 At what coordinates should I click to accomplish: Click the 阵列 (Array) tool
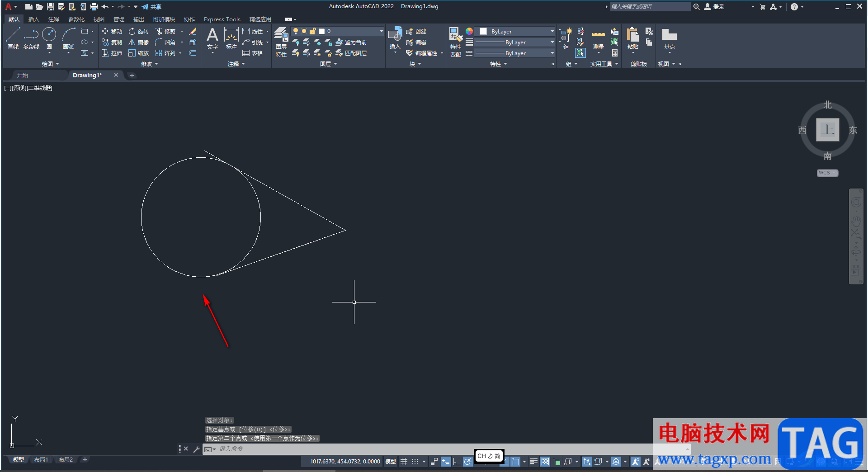pos(165,53)
